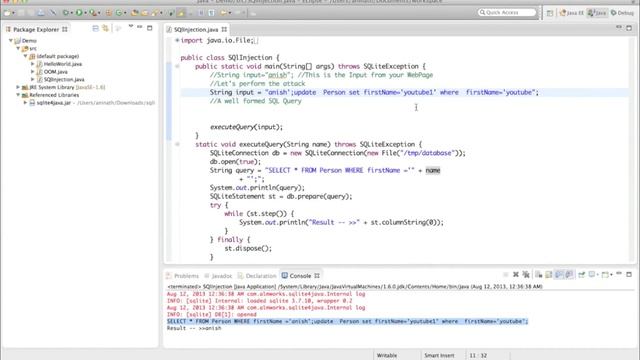Click the New Java Package icon
Screen dimensions: 640x360
[x=109, y=13]
